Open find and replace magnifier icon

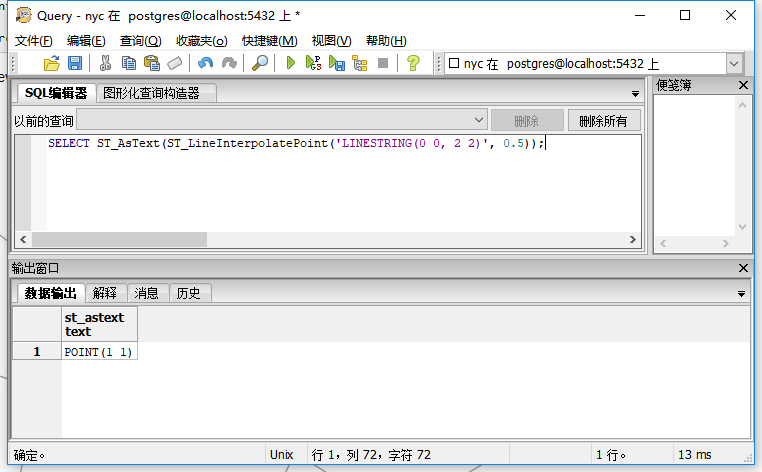pyautogui.click(x=260, y=63)
